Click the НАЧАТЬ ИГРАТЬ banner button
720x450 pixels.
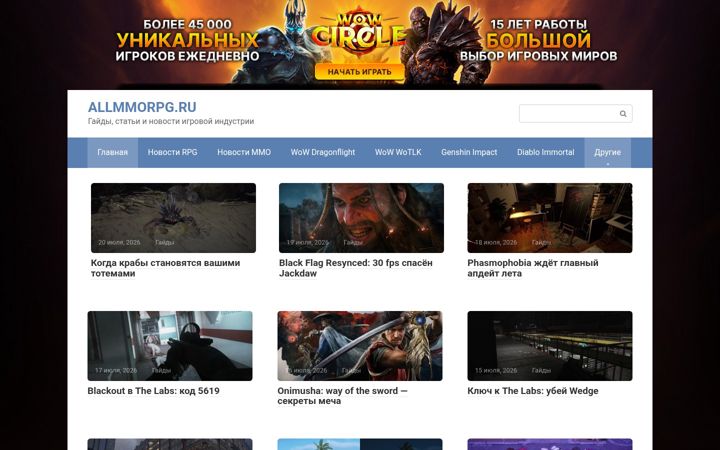(x=360, y=72)
